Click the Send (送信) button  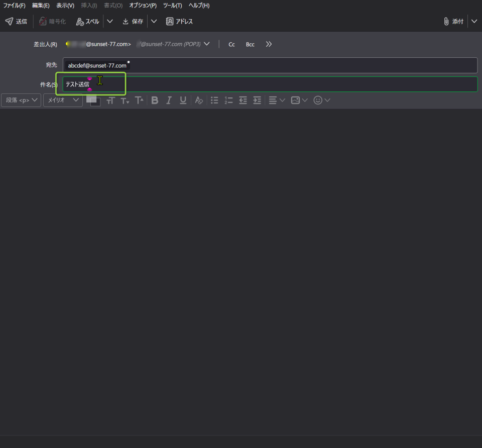tap(16, 22)
